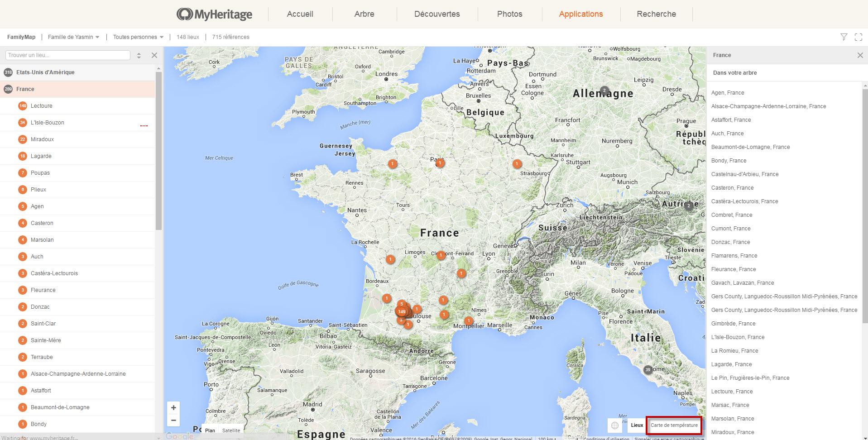The image size is (868, 440).
Task: Select Alsace-Champagne-Ardenne-Lorraine in places list
Action: click(77, 374)
